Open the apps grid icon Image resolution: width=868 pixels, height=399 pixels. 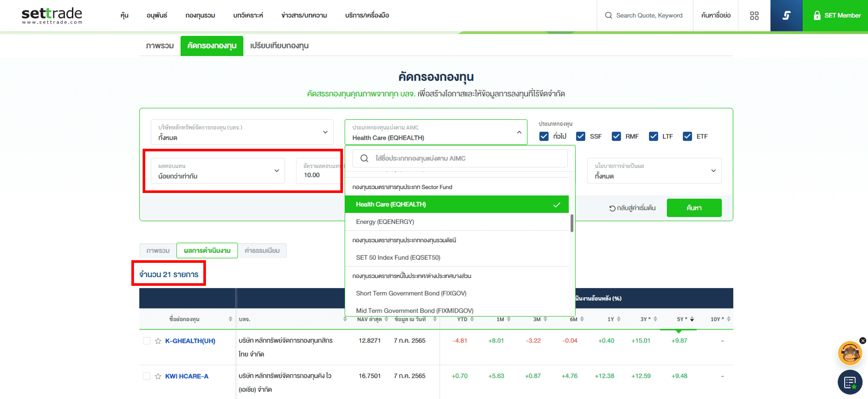tap(754, 16)
